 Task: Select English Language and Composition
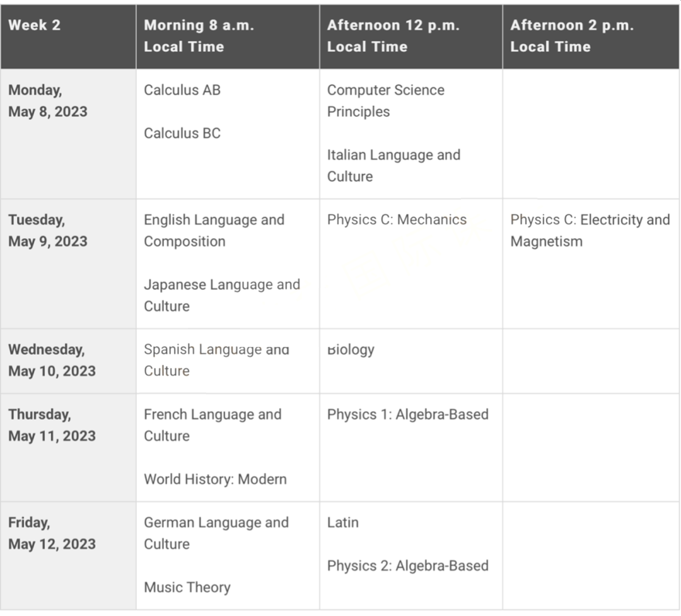coord(214,231)
